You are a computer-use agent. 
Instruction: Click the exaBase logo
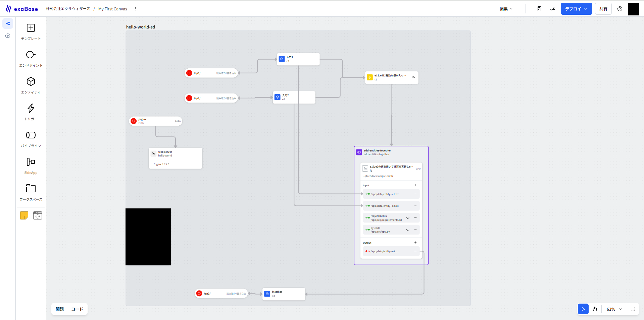pyautogui.click(x=21, y=9)
